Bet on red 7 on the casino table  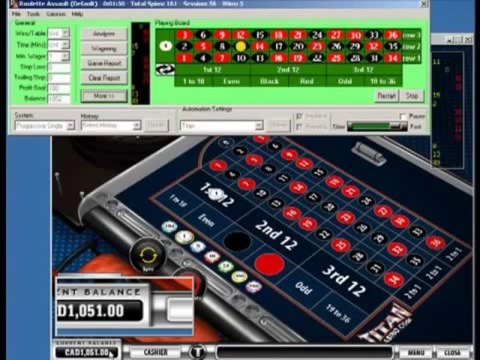(x=247, y=183)
